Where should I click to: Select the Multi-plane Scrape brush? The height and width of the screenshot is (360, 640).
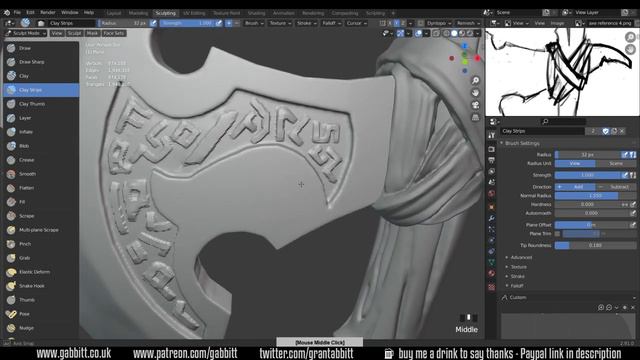coord(41,230)
